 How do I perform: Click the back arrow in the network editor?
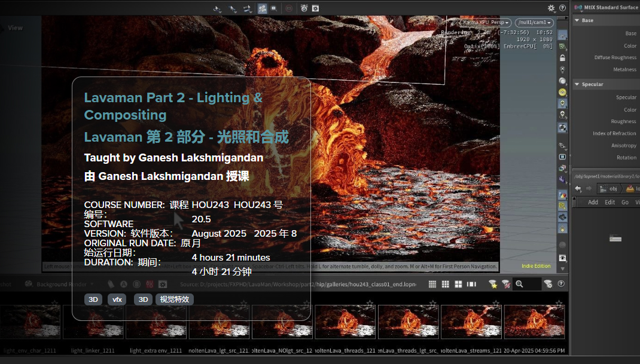tap(578, 189)
